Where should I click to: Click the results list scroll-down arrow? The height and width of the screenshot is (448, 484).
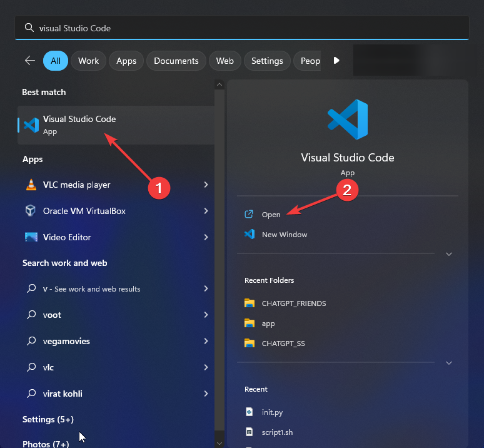pyautogui.click(x=219, y=444)
